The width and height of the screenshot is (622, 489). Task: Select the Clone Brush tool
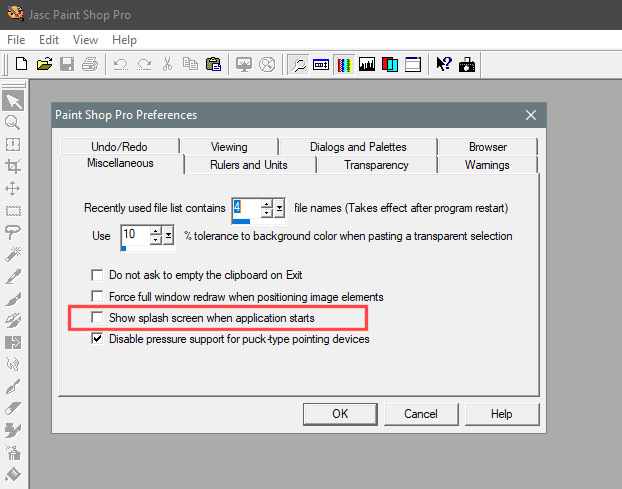click(x=13, y=320)
